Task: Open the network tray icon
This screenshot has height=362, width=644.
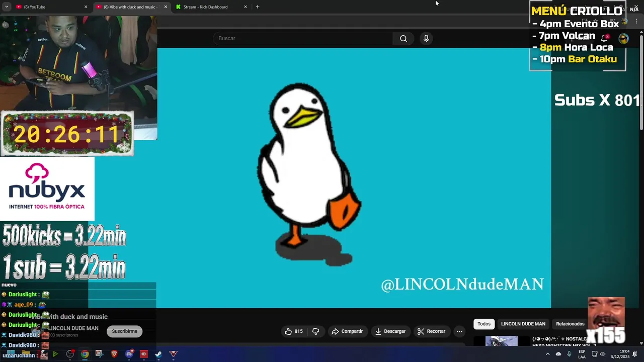Action: (x=594, y=354)
